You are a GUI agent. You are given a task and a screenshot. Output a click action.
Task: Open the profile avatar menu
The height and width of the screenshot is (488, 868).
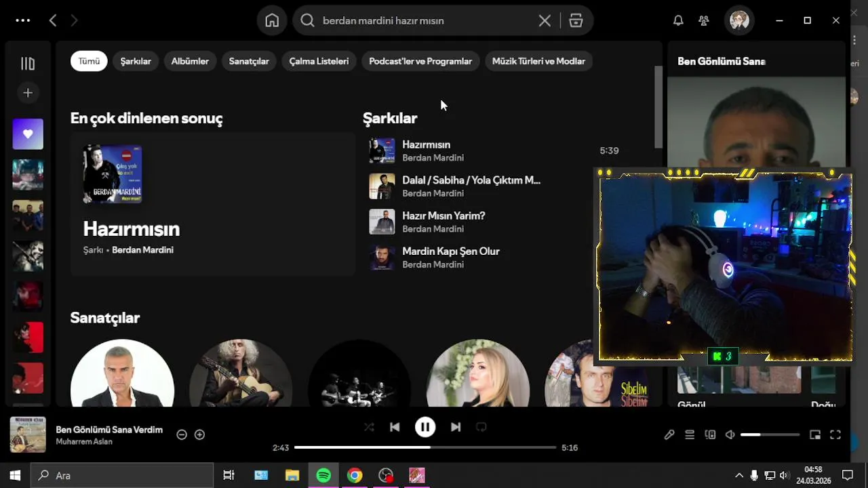pos(739,20)
